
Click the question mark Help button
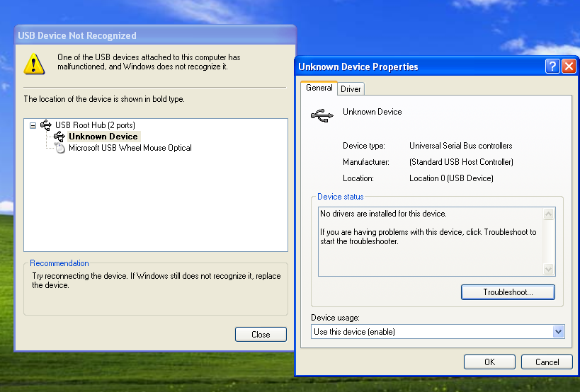(x=553, y=67)
